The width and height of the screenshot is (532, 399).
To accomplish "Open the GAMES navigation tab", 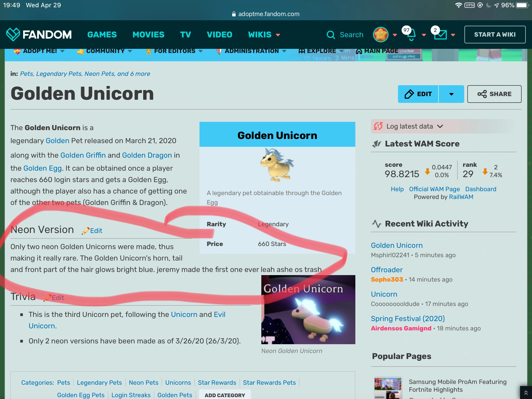I will (x=102, y=35).
